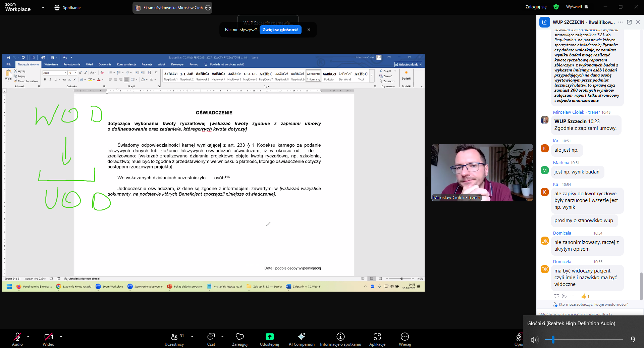The height and width of the screenshot is (348, 644).
Task: Open the Więcej more menu
Action: (x=405, y=339)
